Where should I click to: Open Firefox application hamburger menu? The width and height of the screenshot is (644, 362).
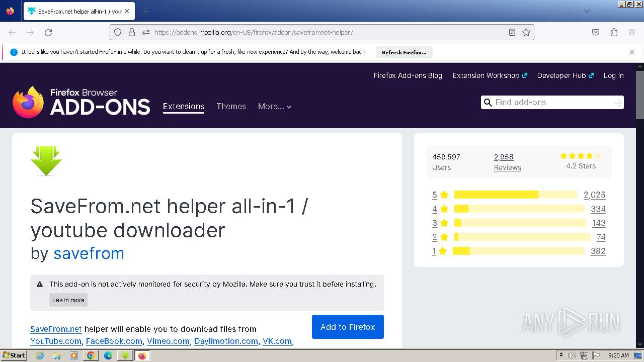(632, 32)
